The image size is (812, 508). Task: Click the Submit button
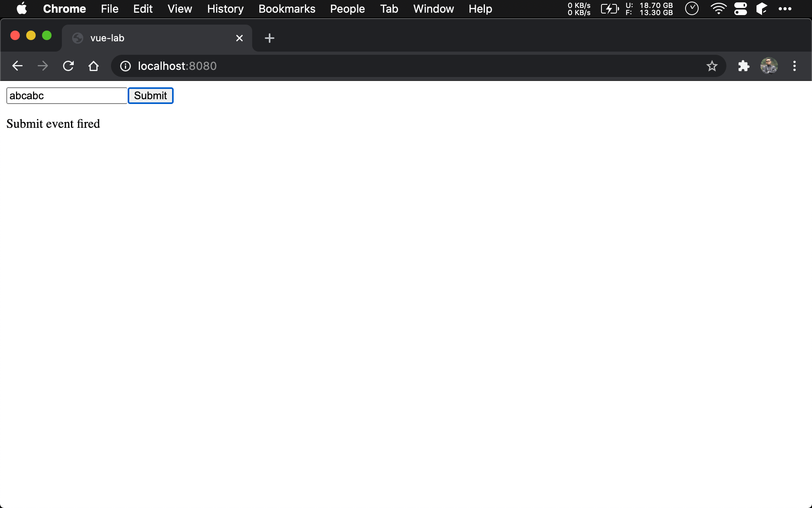150,96
